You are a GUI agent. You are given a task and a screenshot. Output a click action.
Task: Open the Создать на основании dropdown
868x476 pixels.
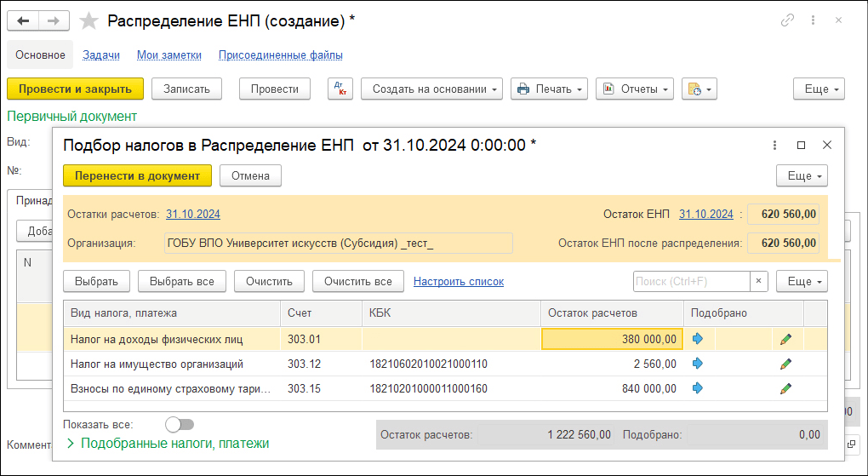431,89
